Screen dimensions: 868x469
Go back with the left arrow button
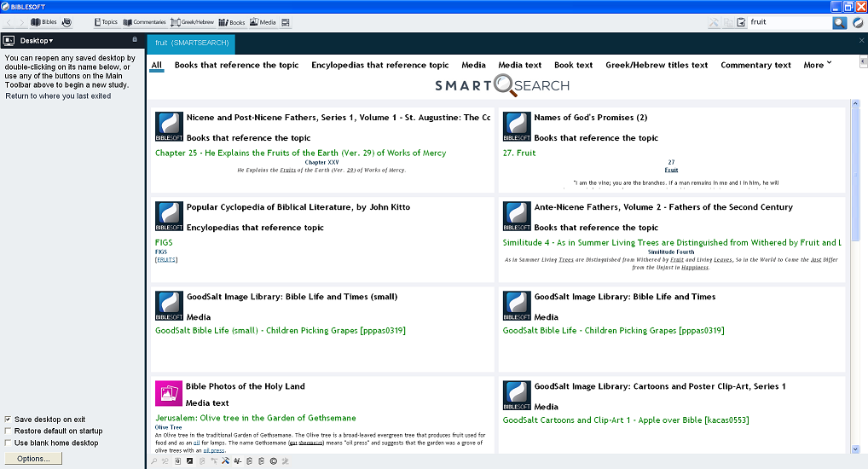coord(9,22)
